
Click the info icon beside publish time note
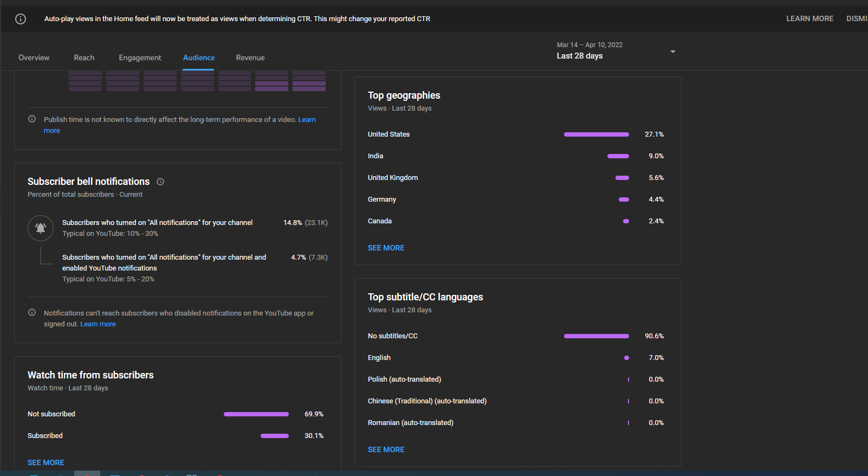32,119
